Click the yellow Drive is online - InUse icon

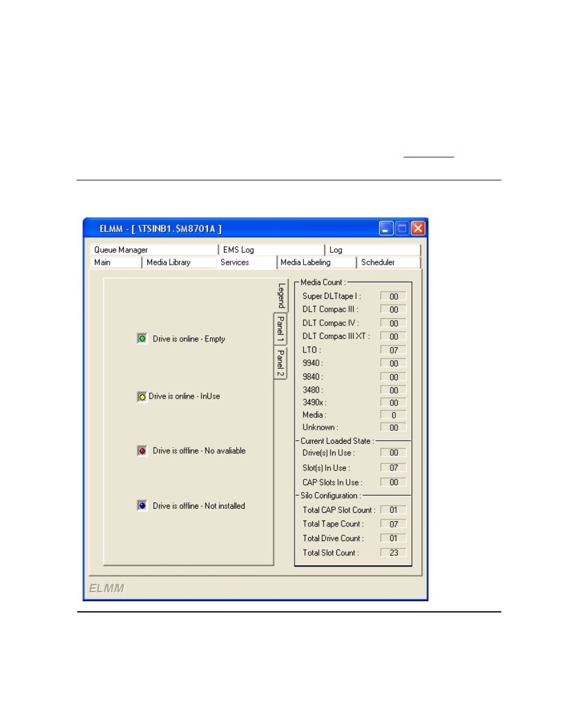pos(142,397)
